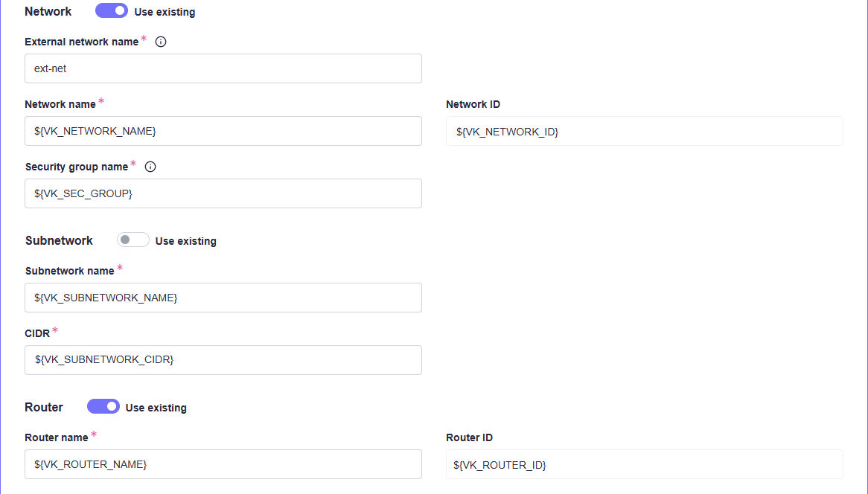Click the 'Network ID' field label
Image resolution: width=868 pixels, height=494 pixels.
click(x=473, y=104)
